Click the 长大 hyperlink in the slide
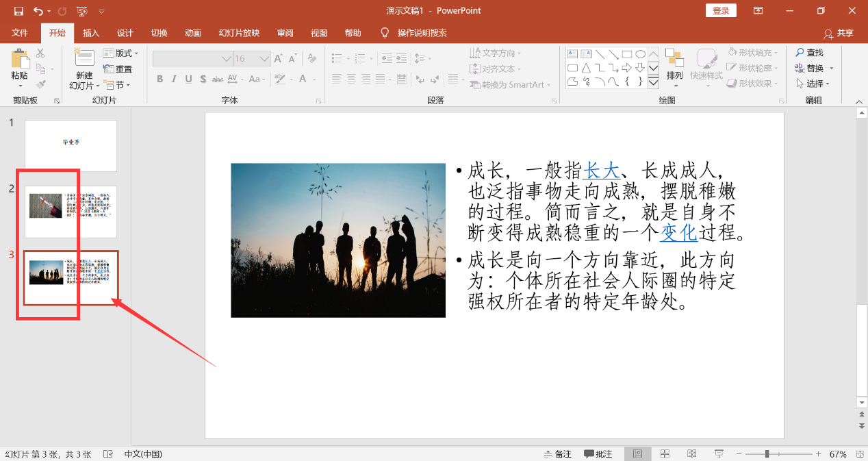868x461 pixels. tap(601, 171)
